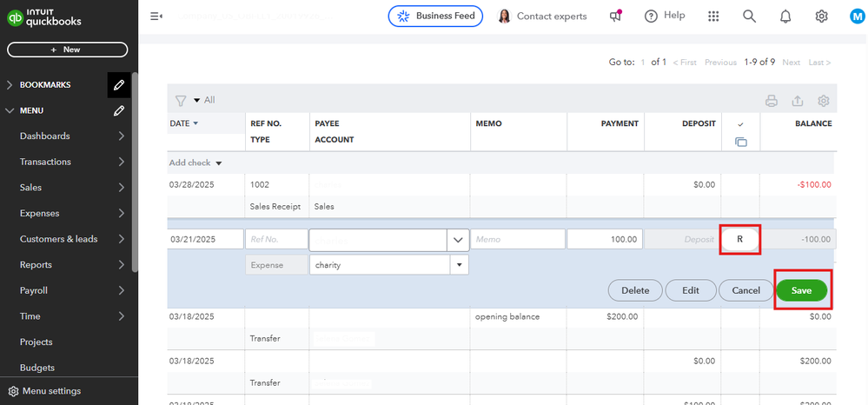The height and width of the screenshot is (405, 868).
Task: Click the search magnifier icon
Action: point(749,17)
